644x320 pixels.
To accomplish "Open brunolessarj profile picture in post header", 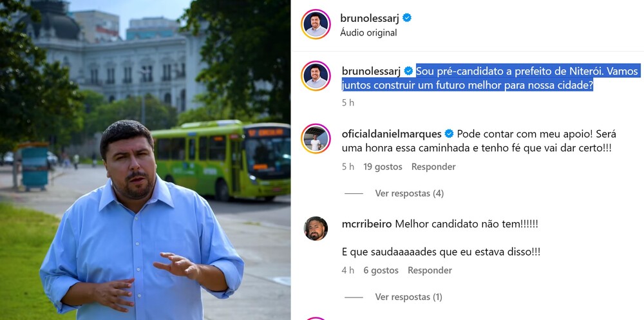I will (x=316, y=24).
